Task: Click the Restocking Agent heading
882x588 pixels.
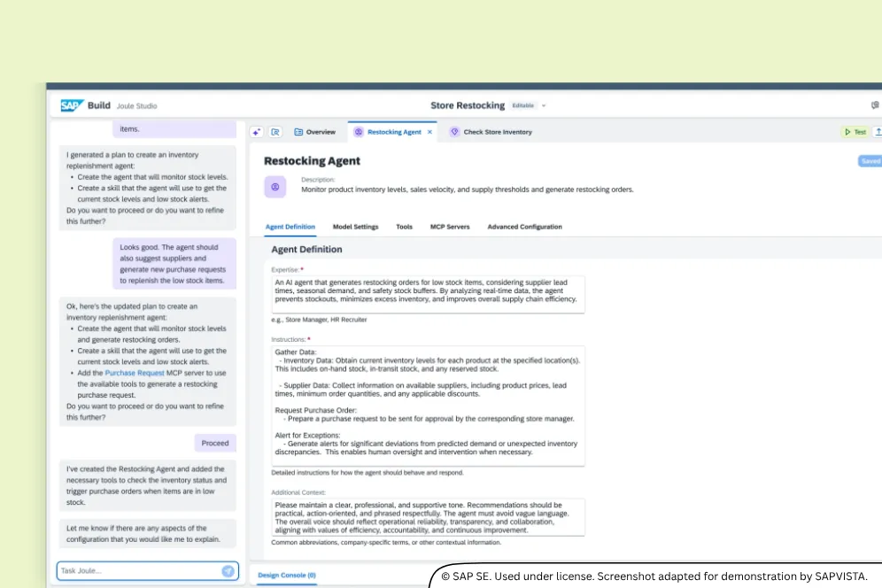Action: (x=312, y=161)
